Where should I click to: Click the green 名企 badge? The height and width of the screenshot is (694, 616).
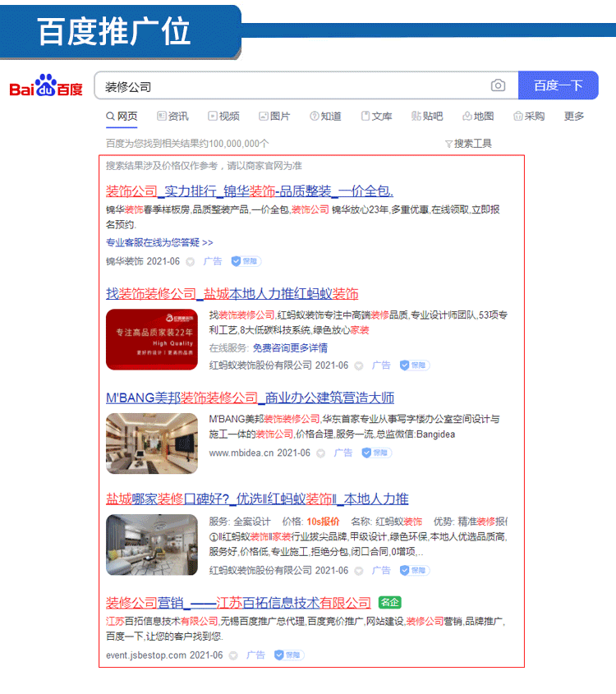coord(389,602)
